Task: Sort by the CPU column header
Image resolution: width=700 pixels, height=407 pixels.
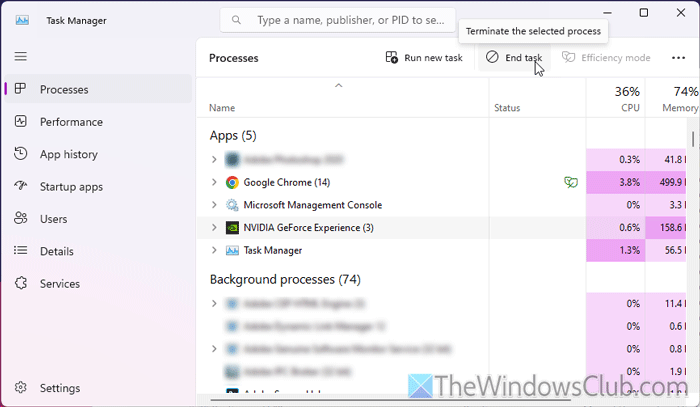Action: 616,99
